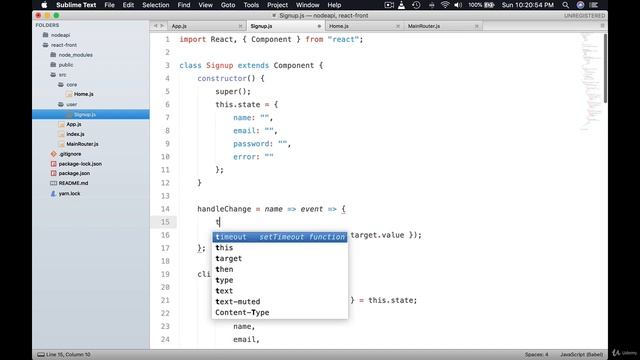This screenshot has width=640, height=360.
Task: Click JavaScript (Babel) syntax selector
Action: (x=581, y=354)
